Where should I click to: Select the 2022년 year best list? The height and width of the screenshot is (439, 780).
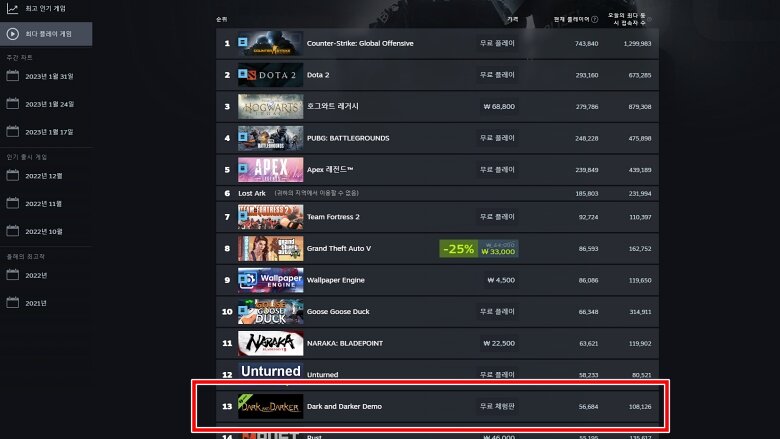36,275
